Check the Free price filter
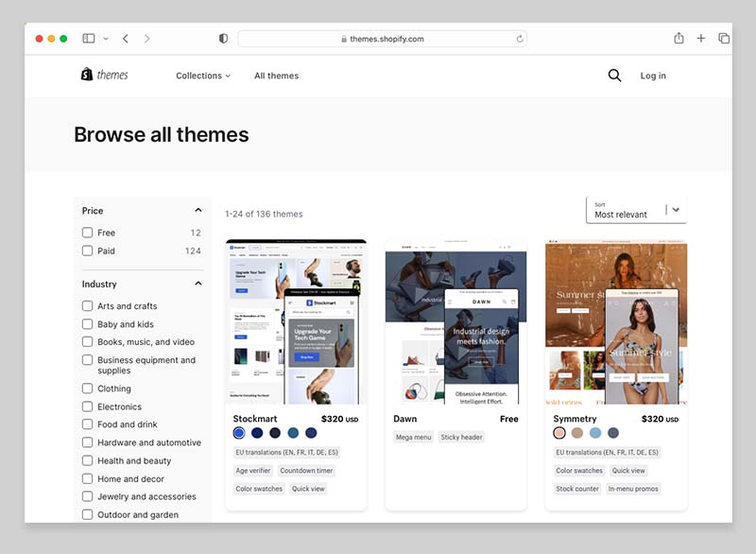This screenshot has width=756, height=554. pyautogui.click(x=87, y=233)
